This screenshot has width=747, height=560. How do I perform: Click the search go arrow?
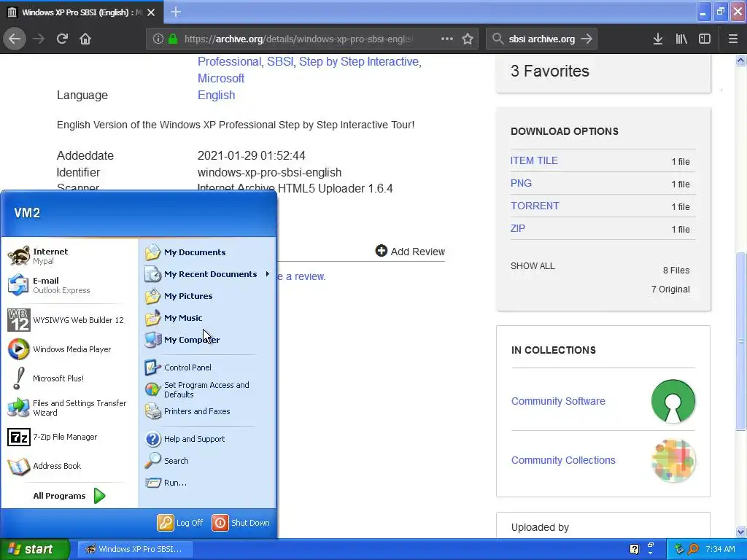[x=587, y=39]
